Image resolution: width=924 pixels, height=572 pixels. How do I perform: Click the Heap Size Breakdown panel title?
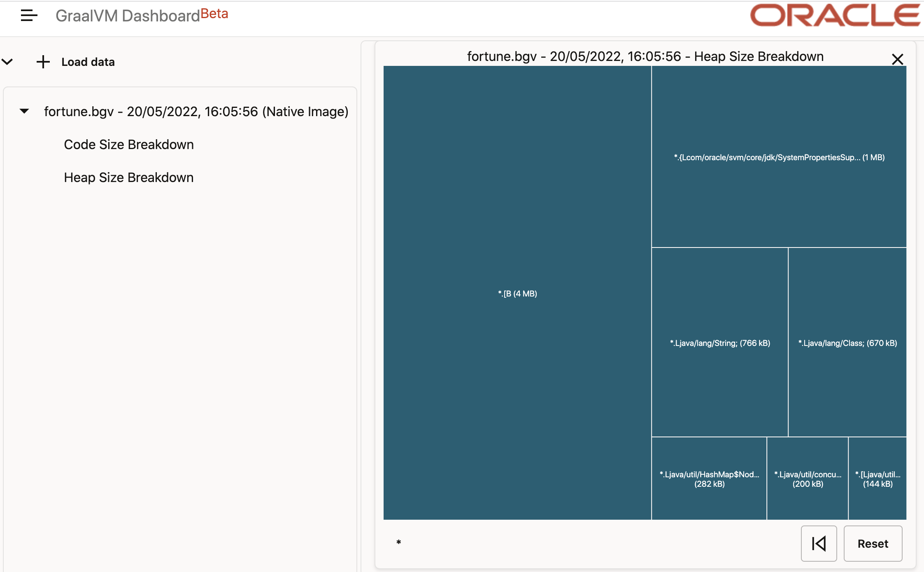(x=645, y=56)
